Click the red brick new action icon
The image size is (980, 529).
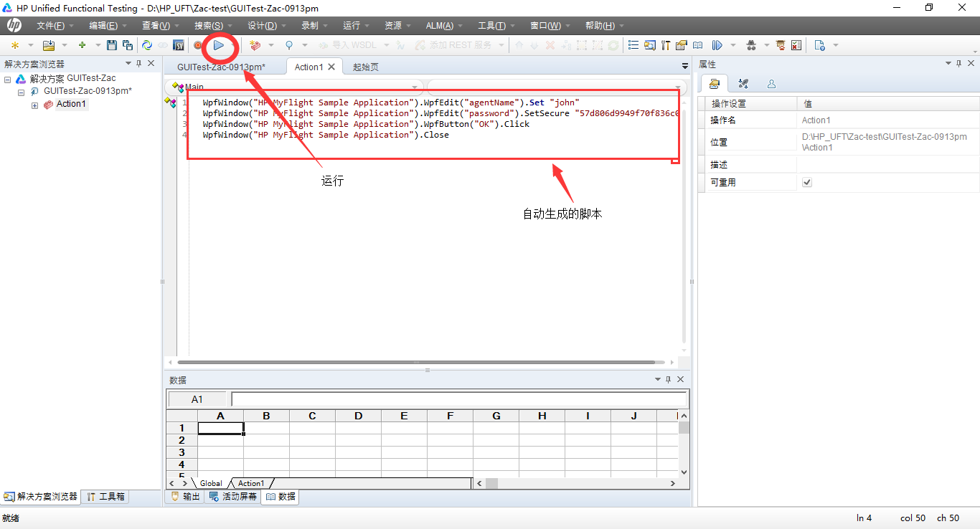[255, 45]
